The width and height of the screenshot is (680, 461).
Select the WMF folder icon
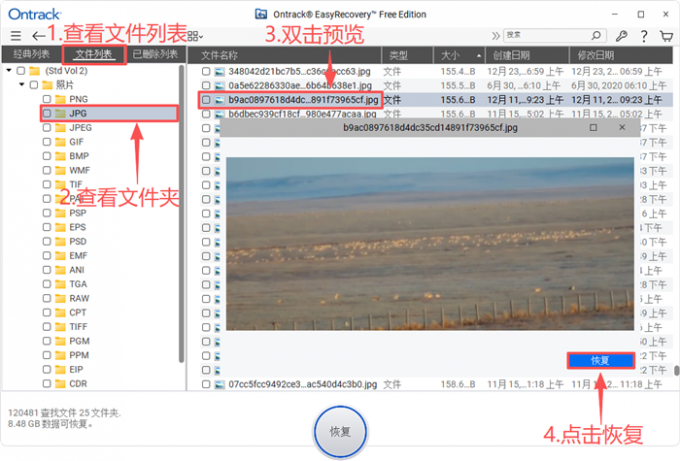coord(60,170)
